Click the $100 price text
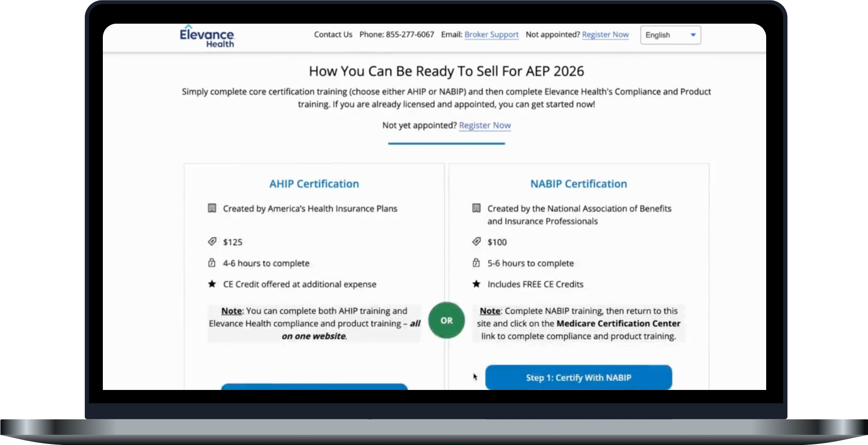This screenshot has width=868, height=445. (x=497, y=242)
